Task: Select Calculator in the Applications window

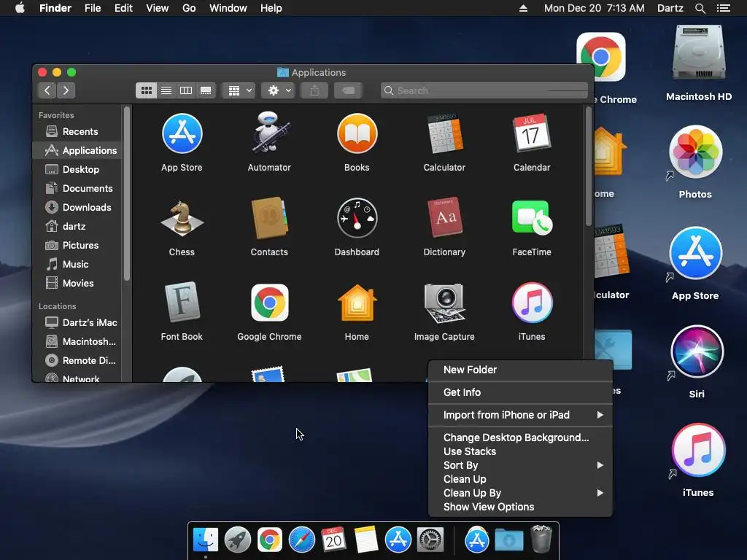Action: 444,134
